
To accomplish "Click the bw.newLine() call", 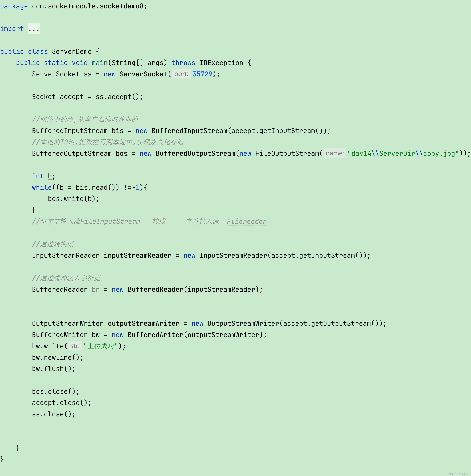I will pyautogui.click(x=57, y=358).
